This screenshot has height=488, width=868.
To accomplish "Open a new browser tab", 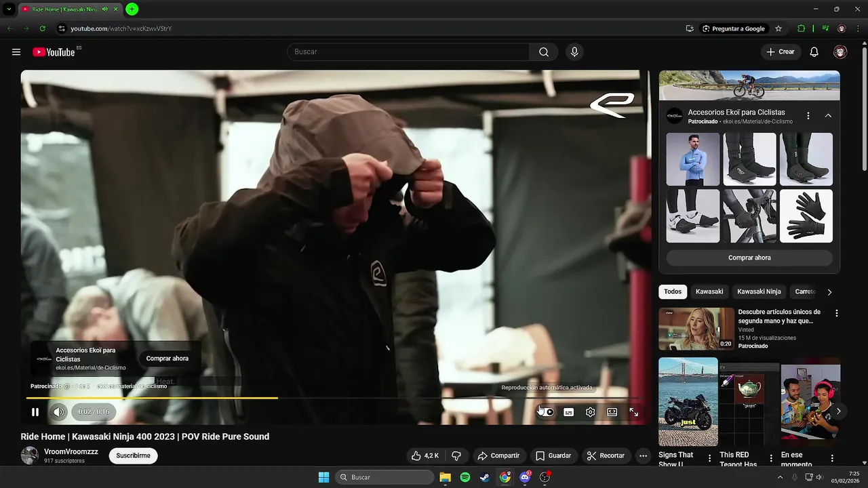I will click(132, 9).
